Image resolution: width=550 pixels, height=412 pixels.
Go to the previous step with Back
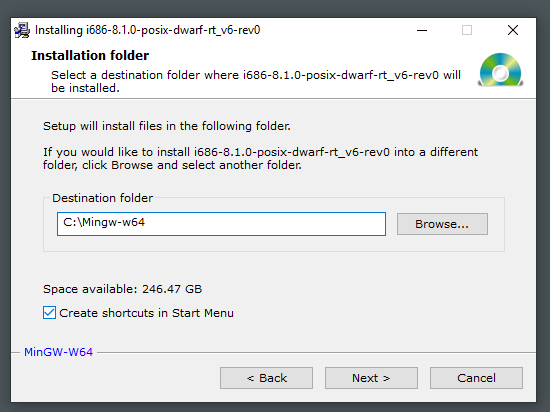click(266, 378)
